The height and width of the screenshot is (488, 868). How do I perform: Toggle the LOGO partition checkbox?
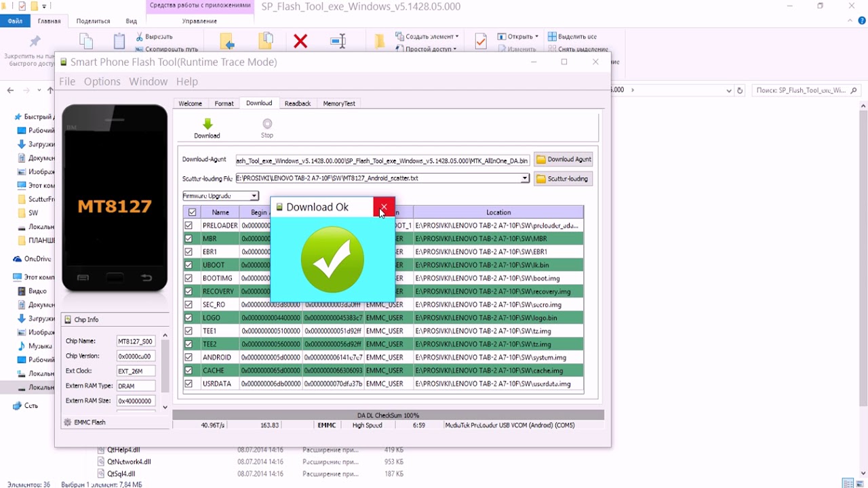coord(189,318)
